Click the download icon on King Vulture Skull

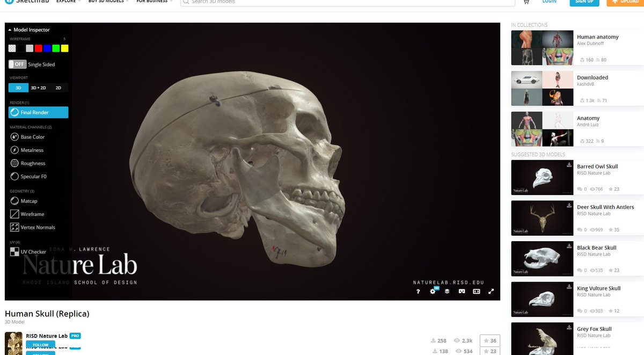(569, 287)
